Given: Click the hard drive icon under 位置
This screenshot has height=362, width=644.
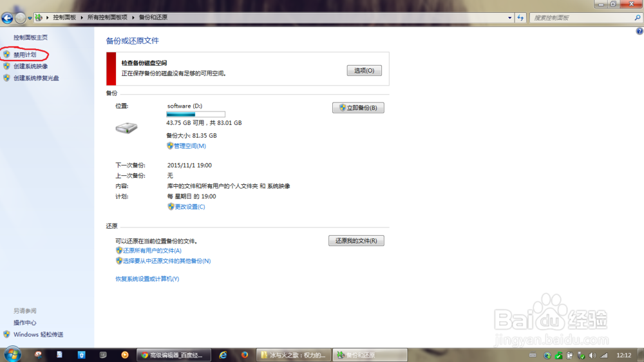Looking at the screenshot, I should tap(126, 128).
